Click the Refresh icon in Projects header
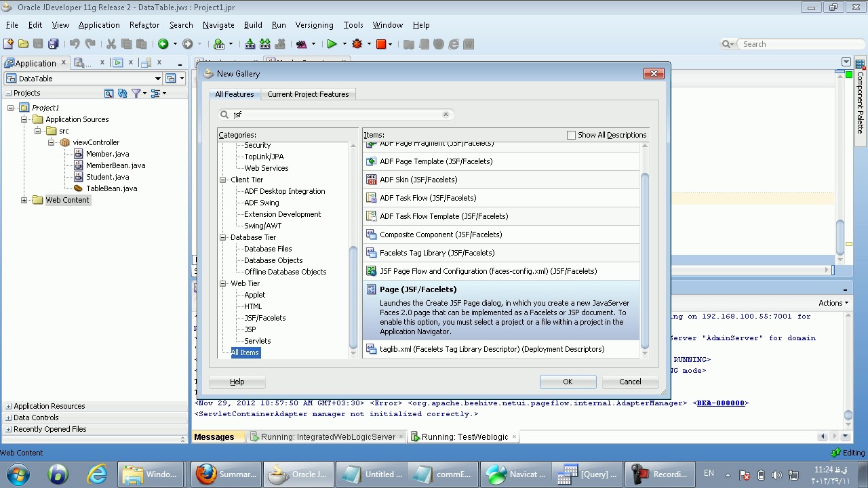Image resolution: width=868 pixels, height=488 pixels. (x=123, y=93)
